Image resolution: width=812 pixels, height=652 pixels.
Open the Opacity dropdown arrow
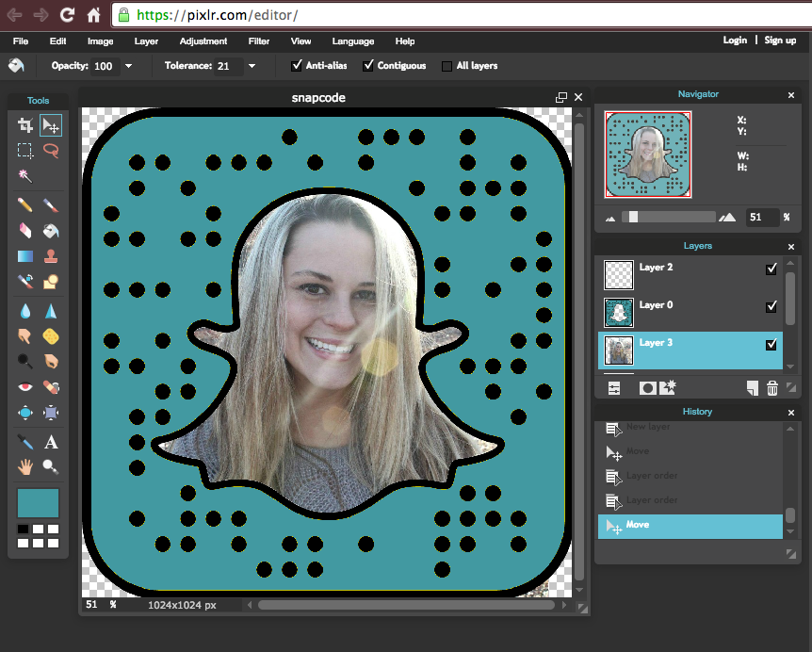point(128,66)
